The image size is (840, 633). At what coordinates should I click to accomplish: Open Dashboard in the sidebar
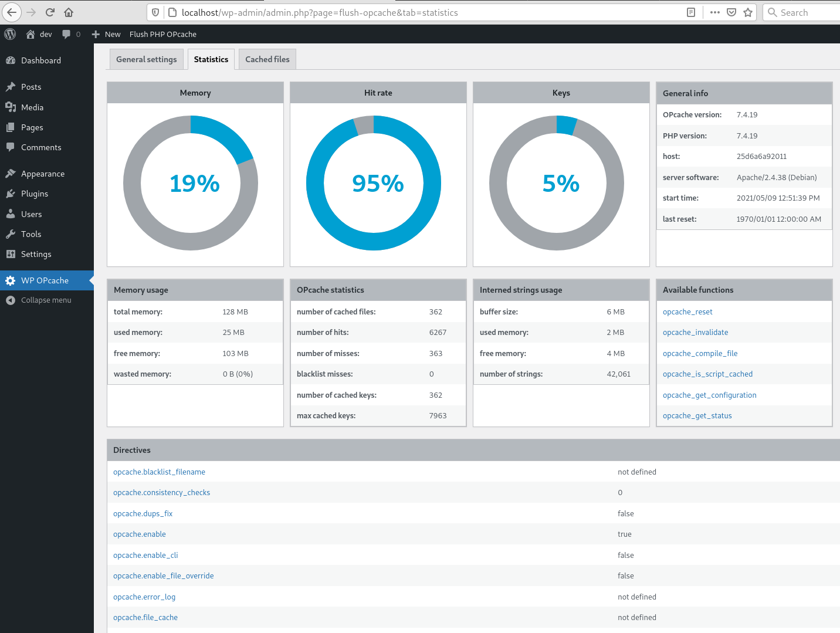(47, 60)
